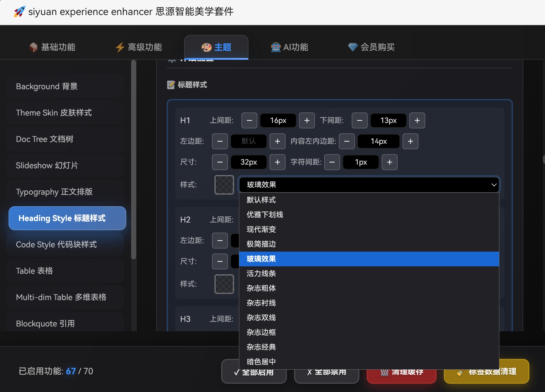Click the brick icon on 基础功能 tab

point(34,47)
